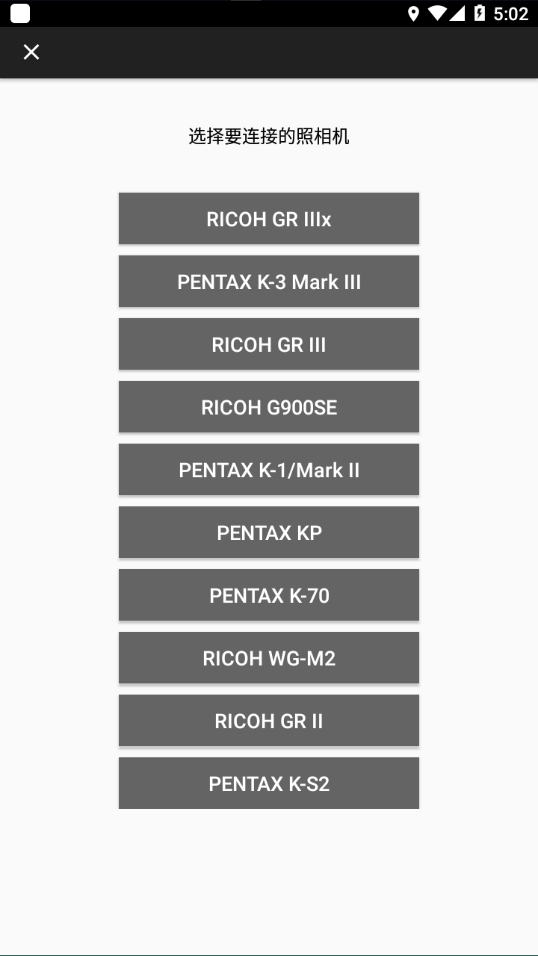Select the RICOH GR III option
This screenshot has width=538, height=956.
(269, 344)
